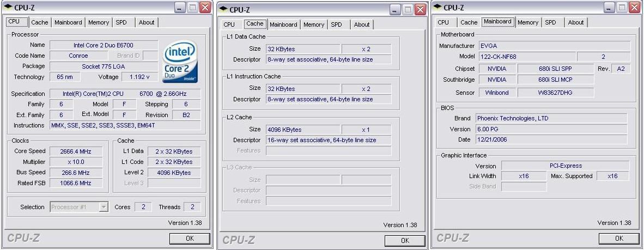Click the Max. Supported value x16
This screenshot has width=644, height=250.
point(612,176)
